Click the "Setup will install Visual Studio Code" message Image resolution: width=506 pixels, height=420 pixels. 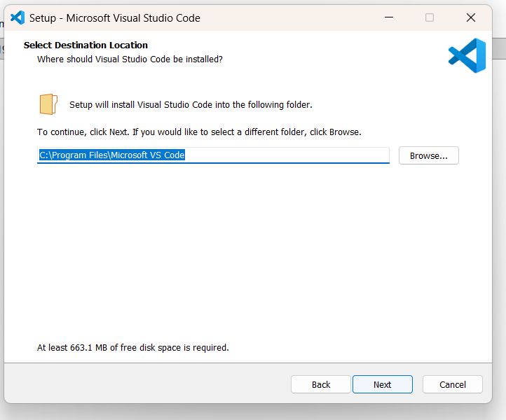tap(191, 105)
